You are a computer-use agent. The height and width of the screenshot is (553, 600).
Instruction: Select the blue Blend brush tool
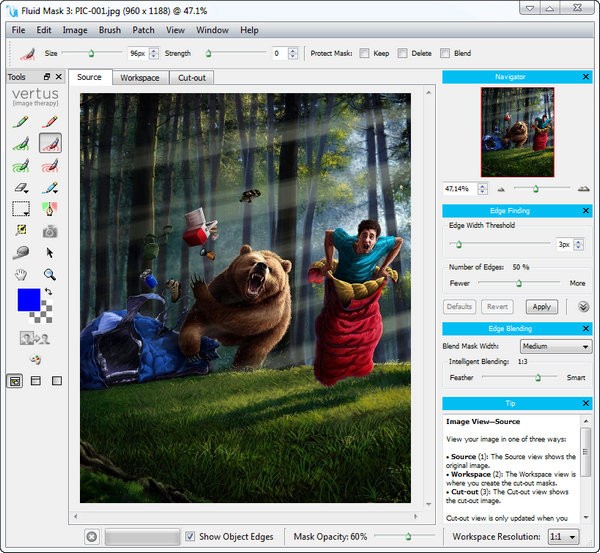(x=50, y=188)
